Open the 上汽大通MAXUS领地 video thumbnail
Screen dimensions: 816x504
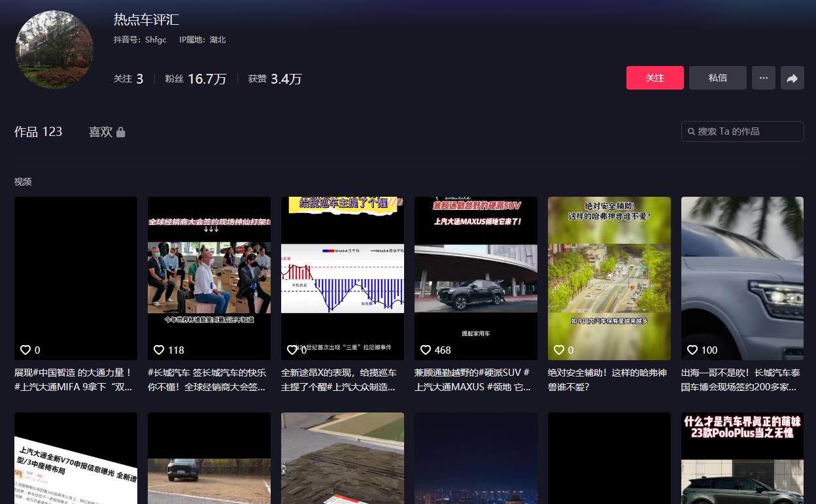pyautogui.click(x=476, y=278)
